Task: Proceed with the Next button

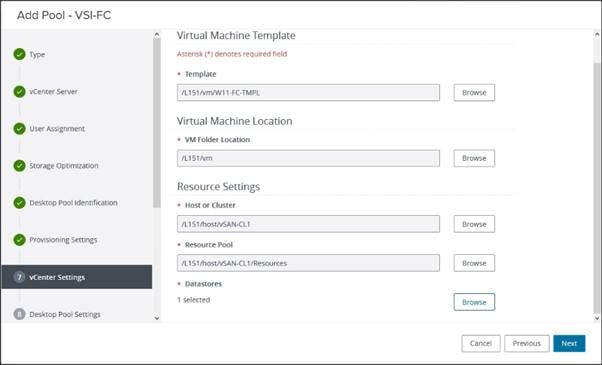Action: (x=569, y=344)
